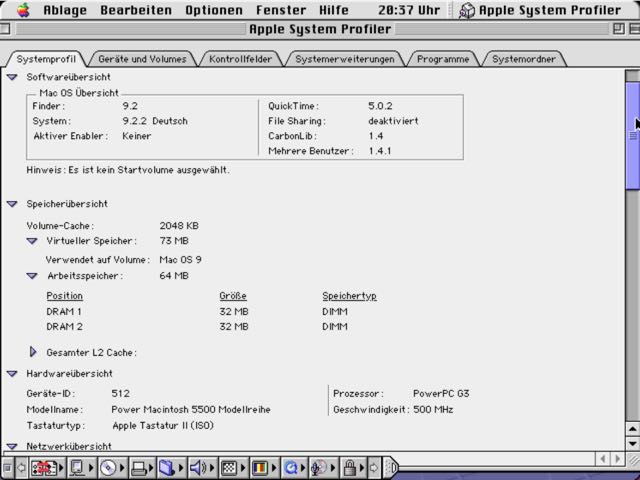Click the Geschwindigkeit value 500 MHz

click(x=433, y=409)
